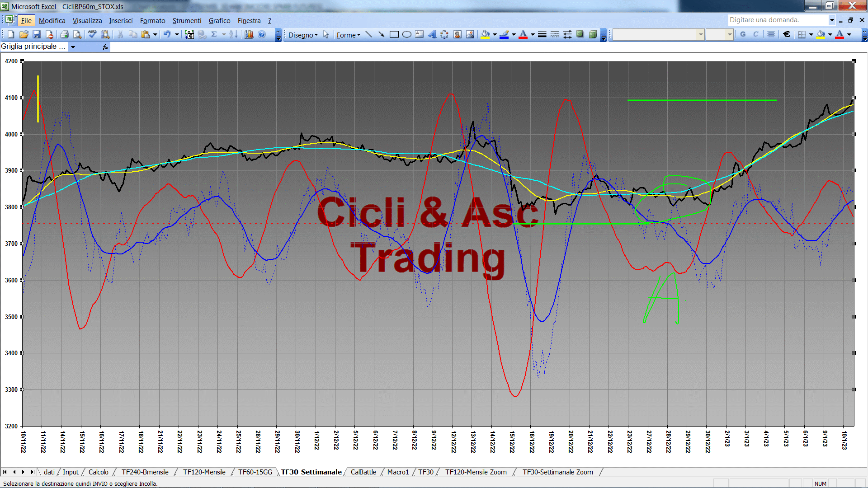Open Excel Help question mark icon
This screenshot has width=868, height=488.
(262, 34)
